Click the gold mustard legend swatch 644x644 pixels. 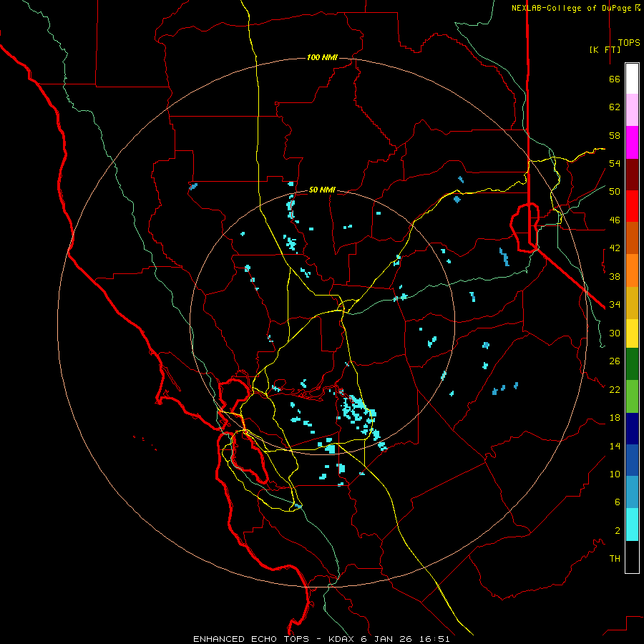632,303
